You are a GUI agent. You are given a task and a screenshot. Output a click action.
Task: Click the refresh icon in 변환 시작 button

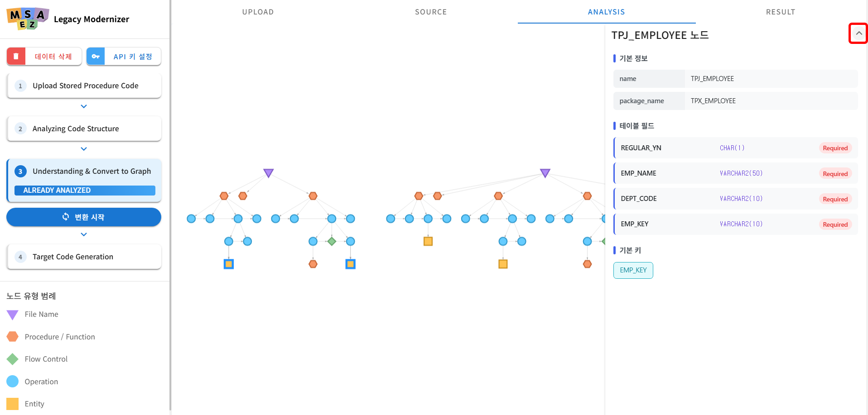point(66,217)
